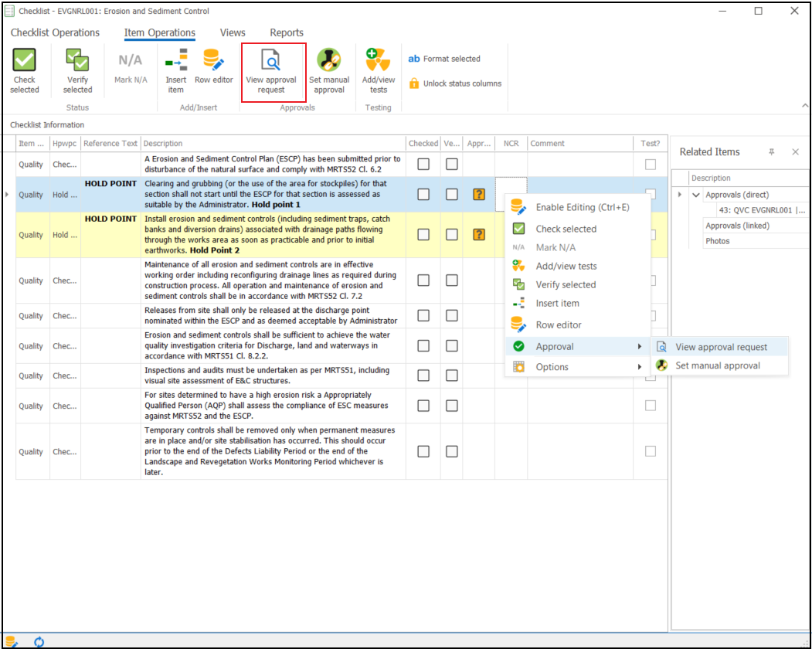Switch to the Views tab
Viewport: 812px width, 649px height.
[x=233, y=32]
